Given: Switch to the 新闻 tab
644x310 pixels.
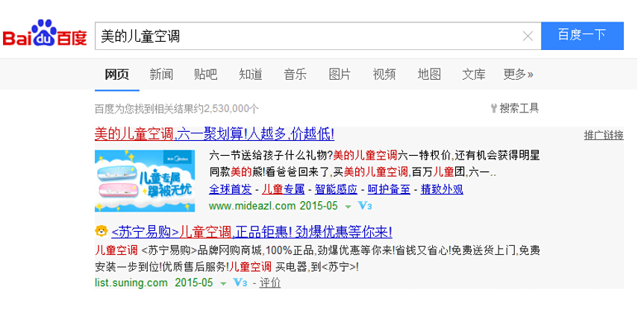Looking at the screenshot, I should (x=161, y=75).
